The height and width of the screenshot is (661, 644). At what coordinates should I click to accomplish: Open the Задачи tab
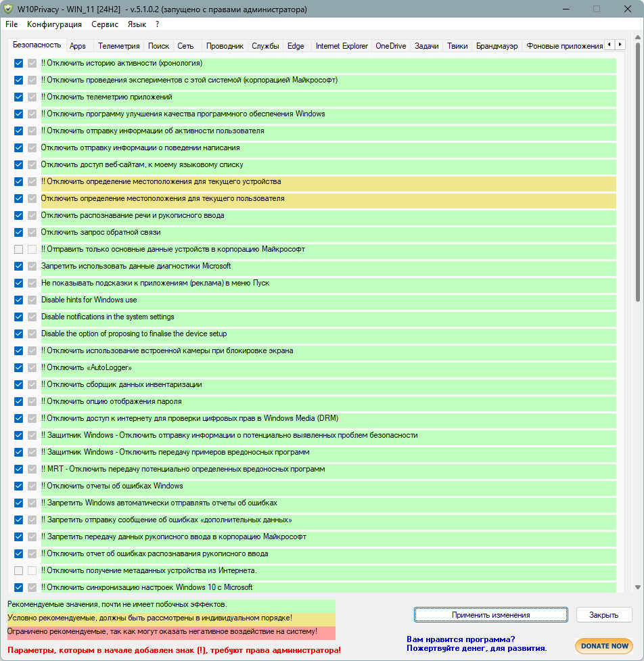427,46
